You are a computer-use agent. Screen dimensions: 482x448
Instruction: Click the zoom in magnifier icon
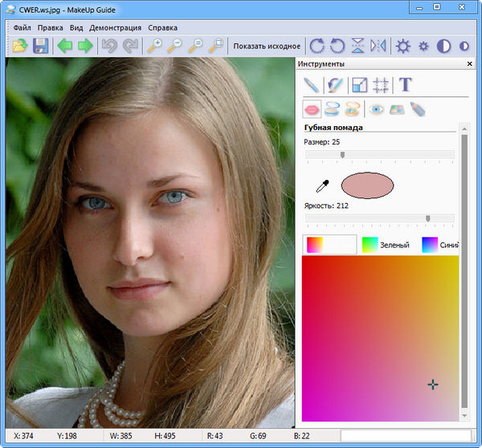tap(155, 46)
